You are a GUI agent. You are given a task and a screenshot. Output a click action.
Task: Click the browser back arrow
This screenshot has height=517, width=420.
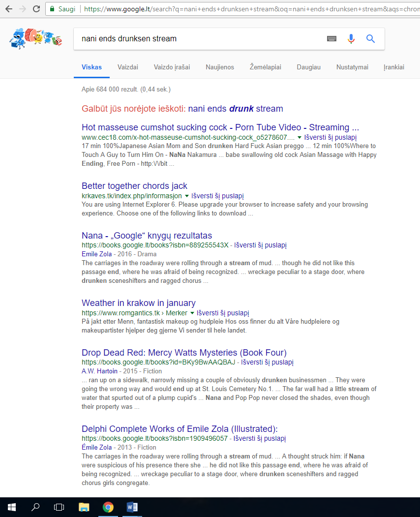pyautogui.click(x=9, y=9)
